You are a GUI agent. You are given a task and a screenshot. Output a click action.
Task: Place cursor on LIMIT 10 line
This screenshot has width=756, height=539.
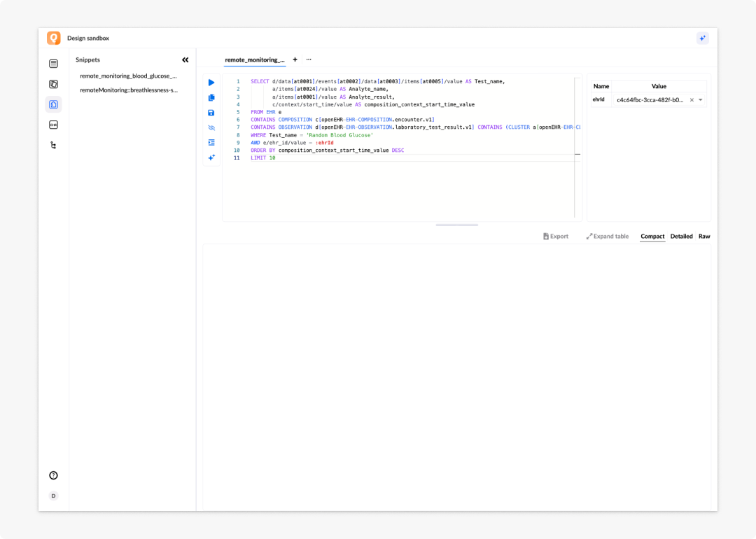coord(262,158)
